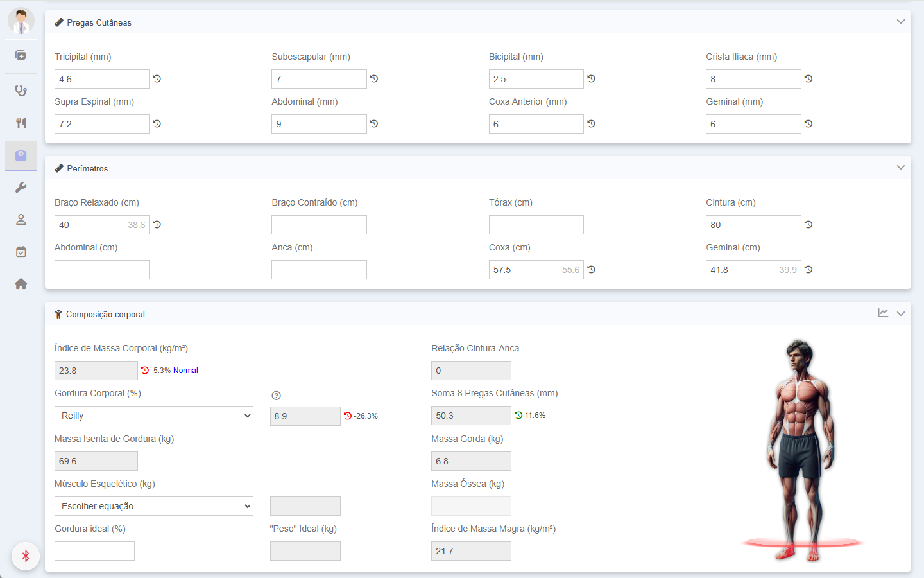Click the muscular body figure image
The image size is (924, 578).
tap(801, 450)
